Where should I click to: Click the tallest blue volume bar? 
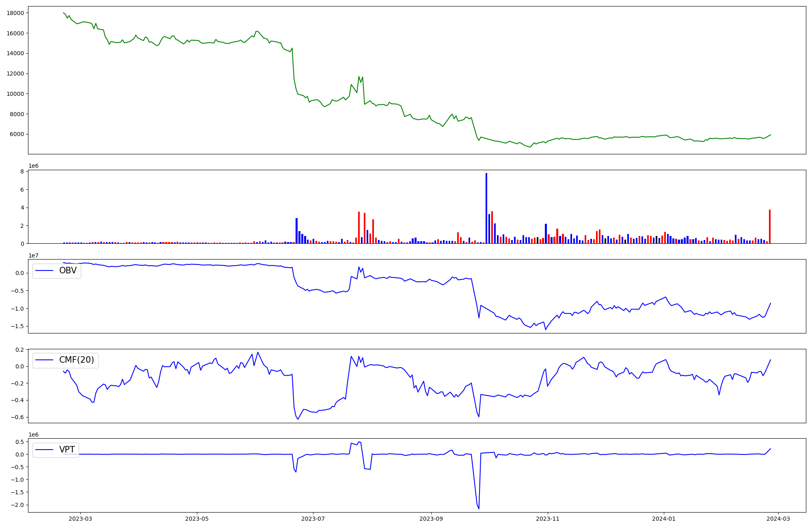point(486,208)
